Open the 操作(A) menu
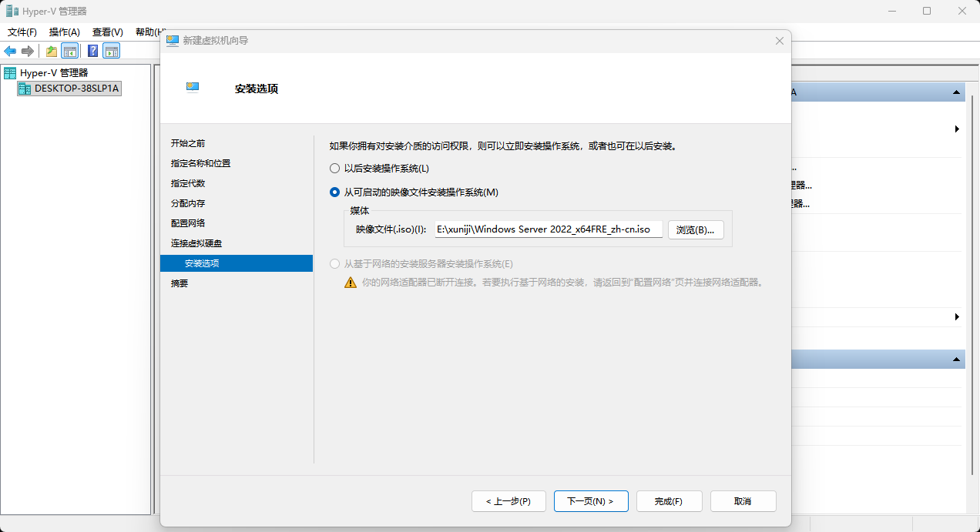Viewport: 980px width, 532px height. click(x=65, y=32)
